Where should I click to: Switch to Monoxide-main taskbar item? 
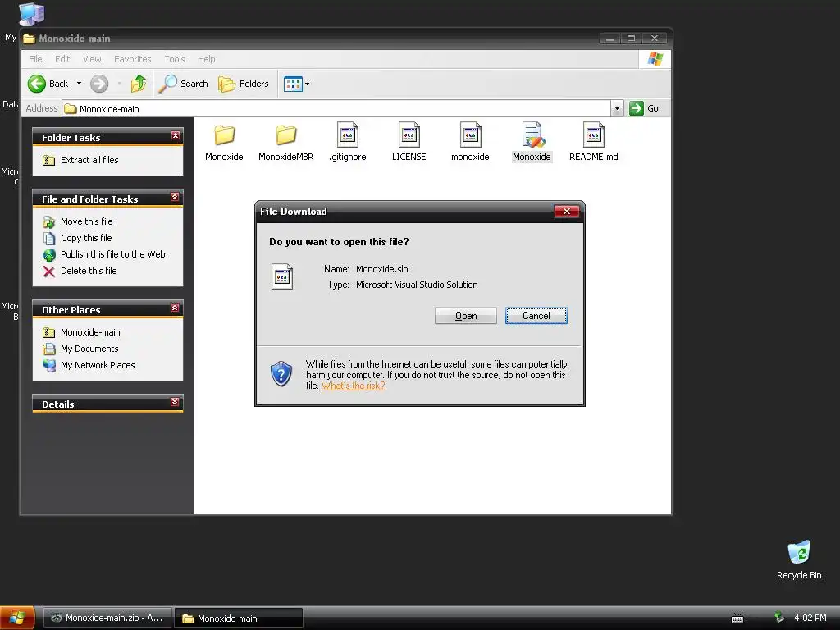coord(239,619)
